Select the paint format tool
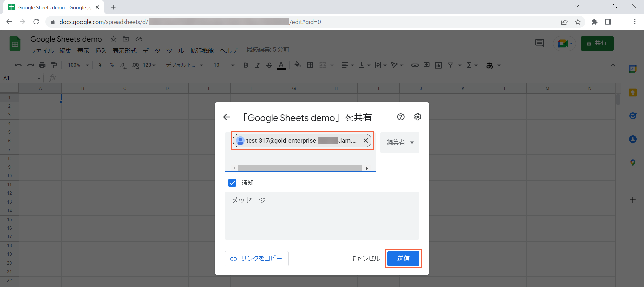 (x=54, y=65)
